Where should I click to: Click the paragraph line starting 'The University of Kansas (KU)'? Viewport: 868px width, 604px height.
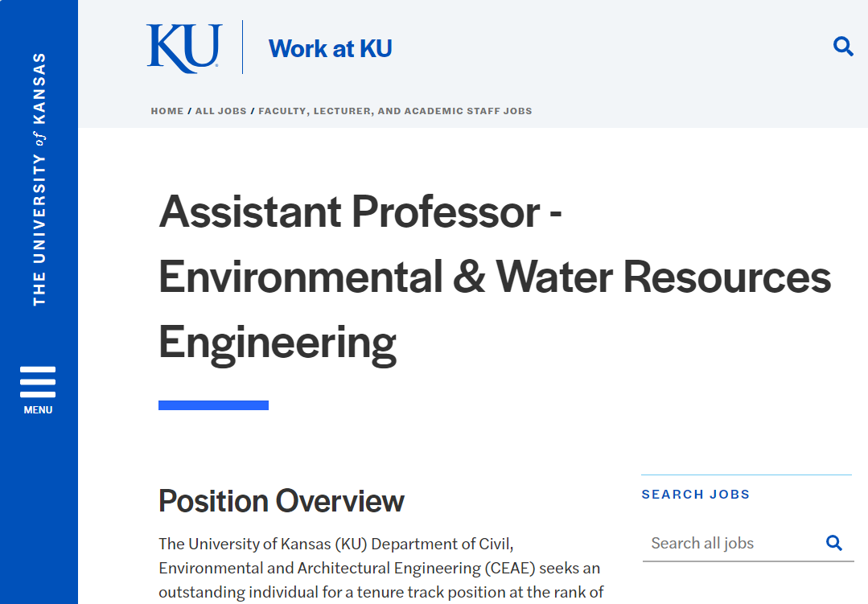pos(336,544)
